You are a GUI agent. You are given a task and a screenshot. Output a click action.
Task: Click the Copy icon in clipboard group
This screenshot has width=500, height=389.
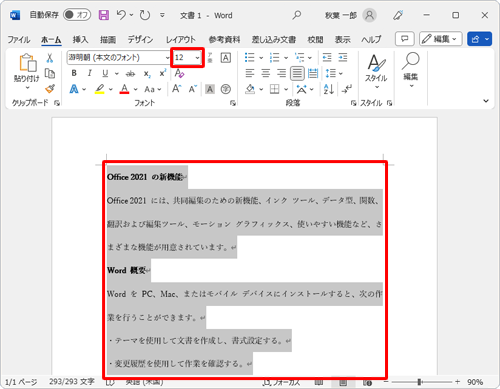click(50, 73)
